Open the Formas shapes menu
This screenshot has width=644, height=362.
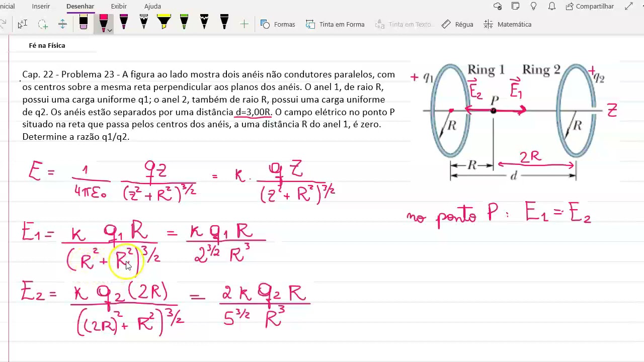[x=278, y=24]
